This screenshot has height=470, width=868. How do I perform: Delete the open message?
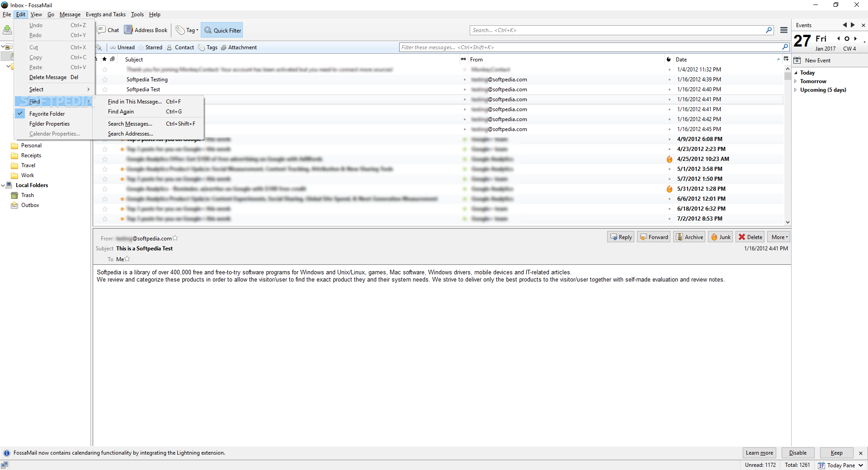[x=750, y=237]
